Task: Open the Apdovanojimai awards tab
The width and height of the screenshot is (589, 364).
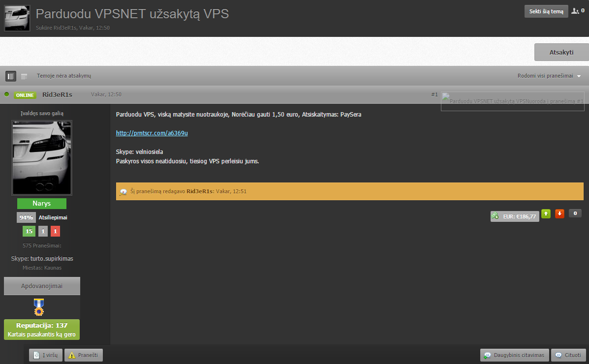Action: tap(42, 286)
